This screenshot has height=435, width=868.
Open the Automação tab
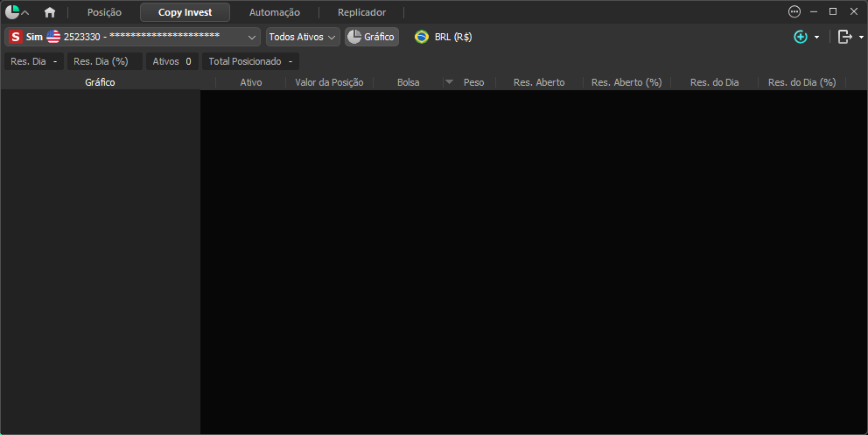coord(275,12)
